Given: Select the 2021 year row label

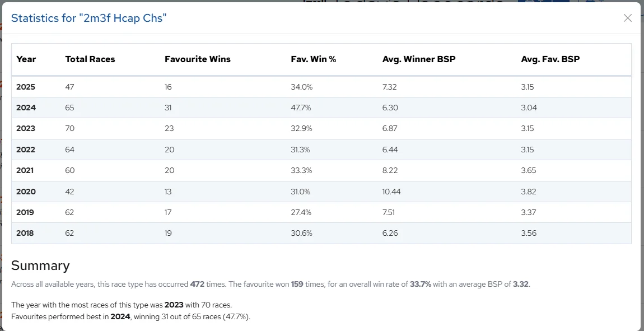Looking at the screenshot, I should point(26,170).
